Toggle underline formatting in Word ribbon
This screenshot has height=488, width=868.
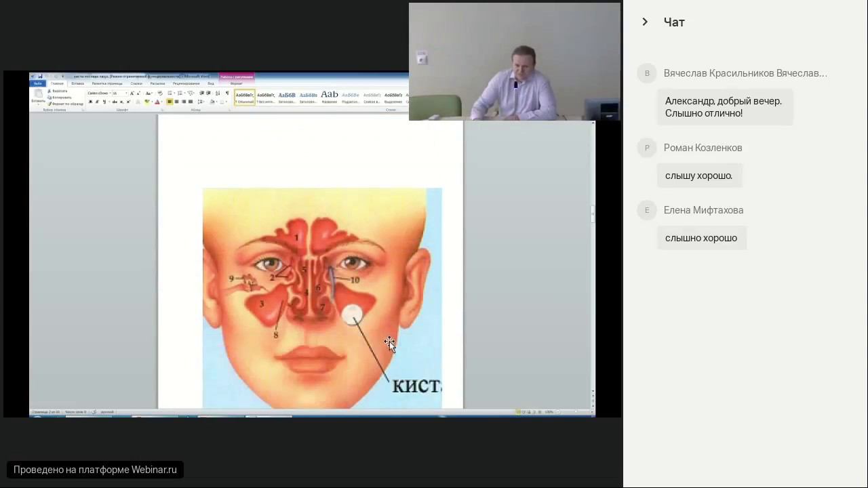(x=104, y=102)
